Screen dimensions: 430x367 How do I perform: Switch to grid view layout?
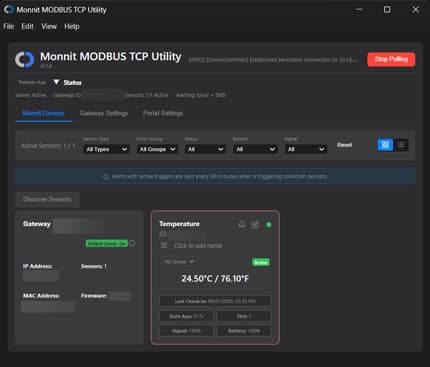pyautogui.click(x=385, y=145)
